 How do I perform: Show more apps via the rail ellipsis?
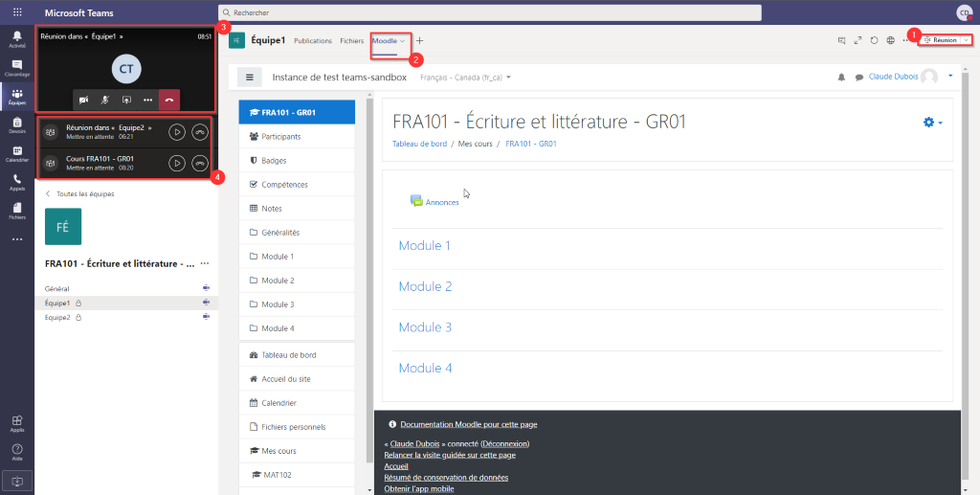click(x=17, y=239)
